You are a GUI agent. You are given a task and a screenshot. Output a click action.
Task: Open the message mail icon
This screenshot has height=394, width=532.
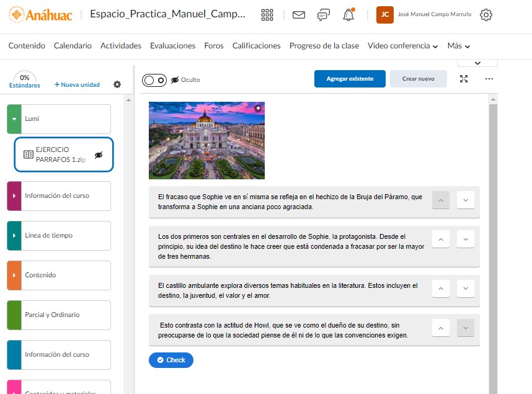coord(299,15)
